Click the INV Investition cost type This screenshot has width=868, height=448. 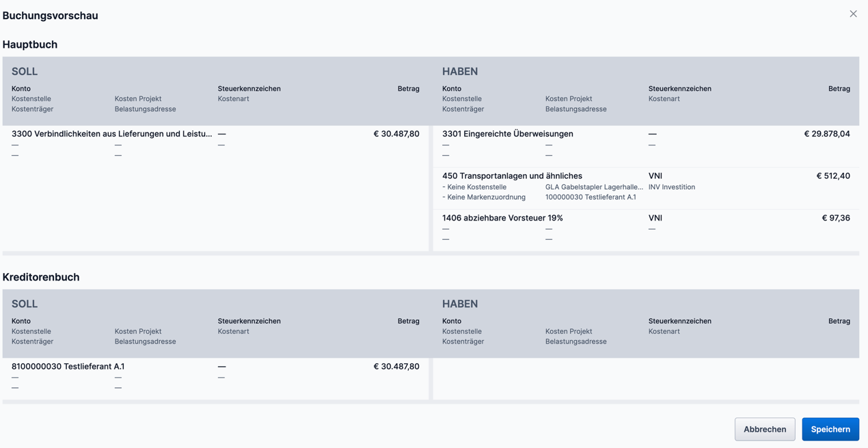[671, 187]
